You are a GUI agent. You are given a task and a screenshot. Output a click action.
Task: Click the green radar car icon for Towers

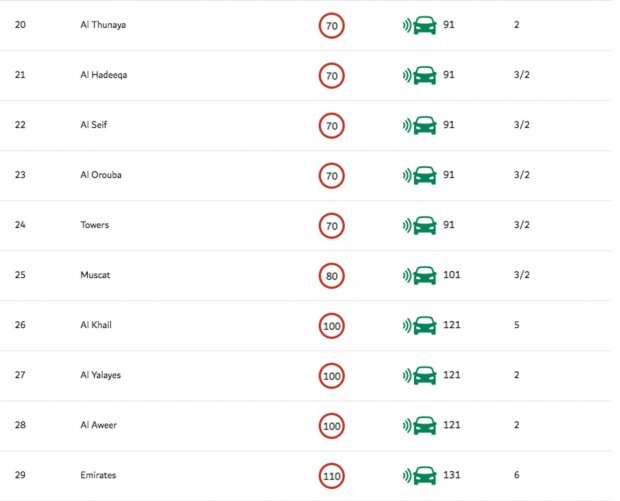pyautogui.click(x=420, y=225)
